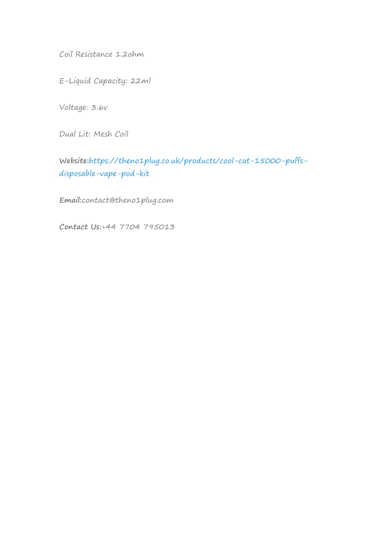Click the word Capacity

[x=110, y=81]
